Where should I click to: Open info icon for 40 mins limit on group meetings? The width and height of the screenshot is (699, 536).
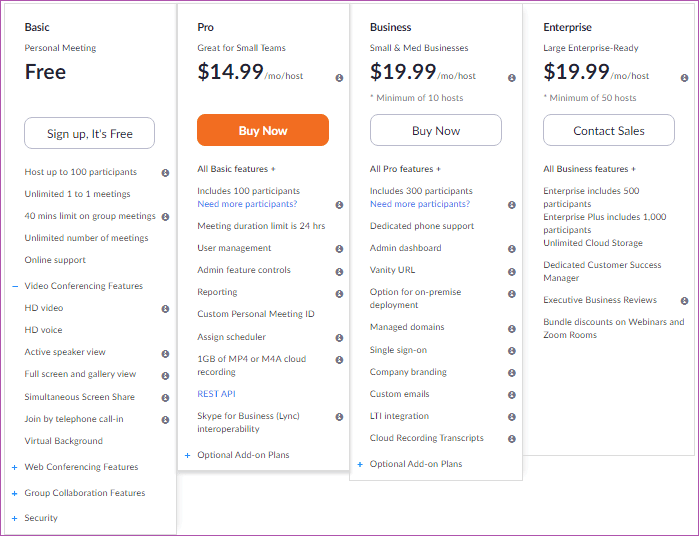click(165, 217)
